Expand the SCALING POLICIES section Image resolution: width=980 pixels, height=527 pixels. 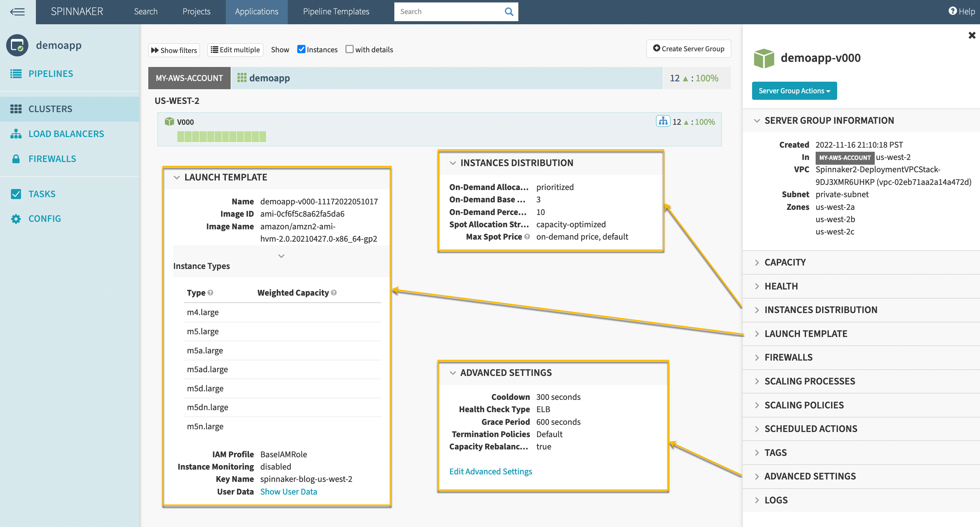(x=804, y=405)
